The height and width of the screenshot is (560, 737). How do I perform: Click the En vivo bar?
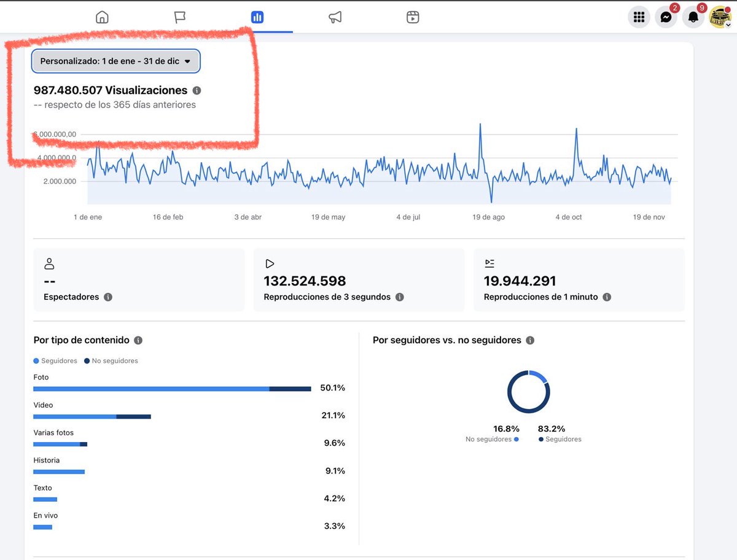coord(43,527)
